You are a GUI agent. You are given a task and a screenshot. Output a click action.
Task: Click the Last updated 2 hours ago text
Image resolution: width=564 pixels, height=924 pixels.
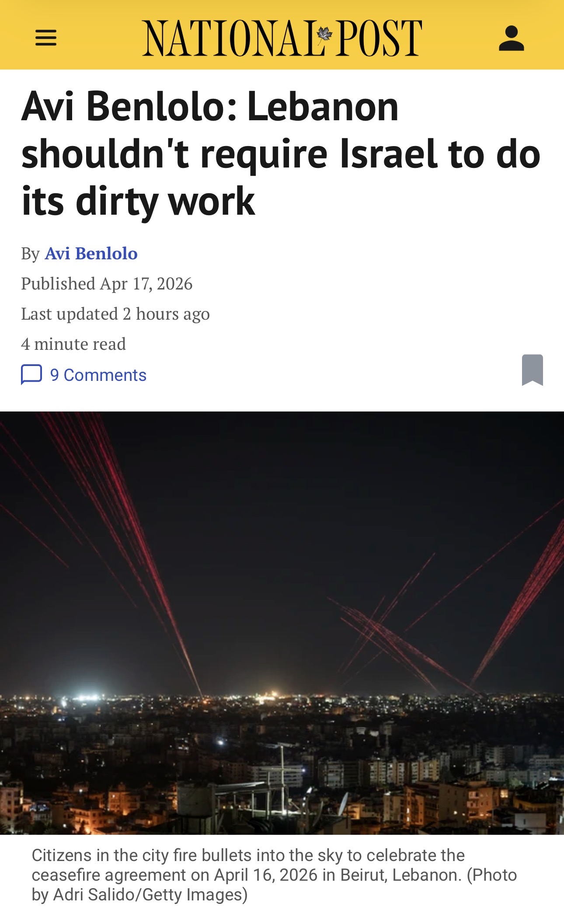pyautogui.click(x=115, y=314)
